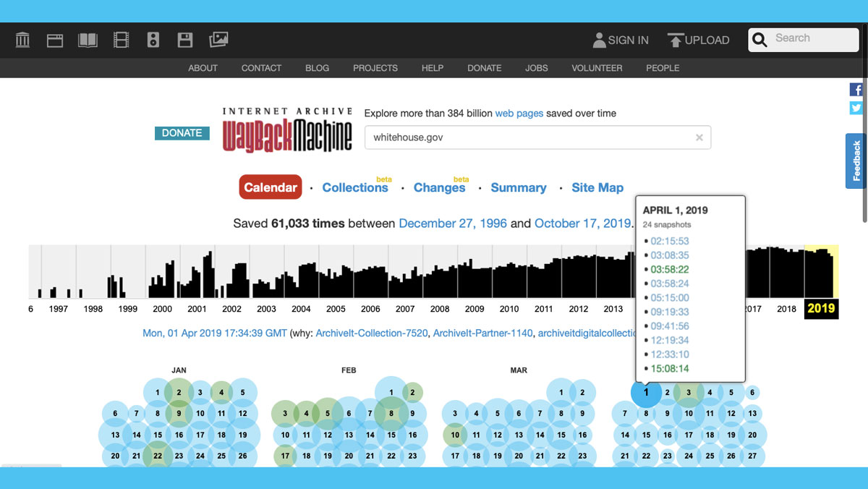Select year 2012 on the timeline
The height and width of the screenshot is (489, 868).
pos(579,309)
